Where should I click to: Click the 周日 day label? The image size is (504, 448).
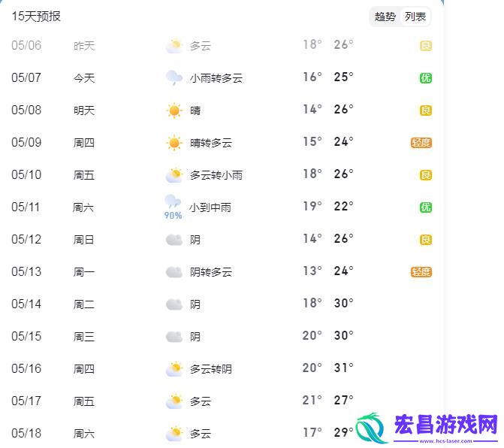tap(83, 240)
